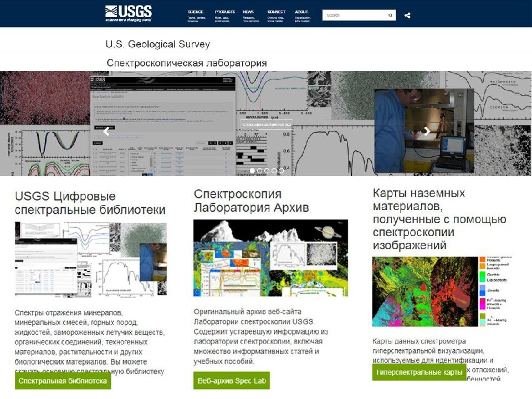Focus the Search input field

pos(355,16)
